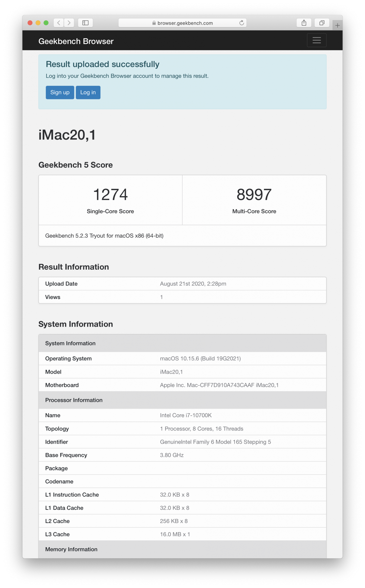Click the Codename row label
This screenshot has width=365, height=588.
(59, 482)
